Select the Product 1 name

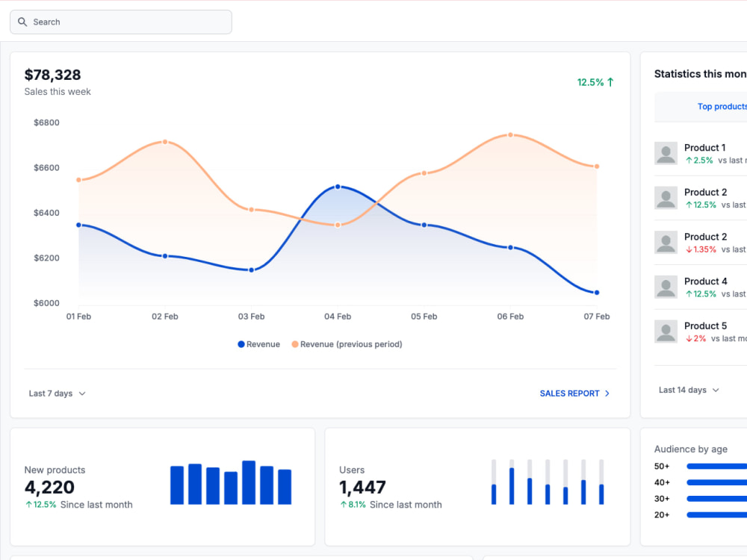click(x=704, y=148)
